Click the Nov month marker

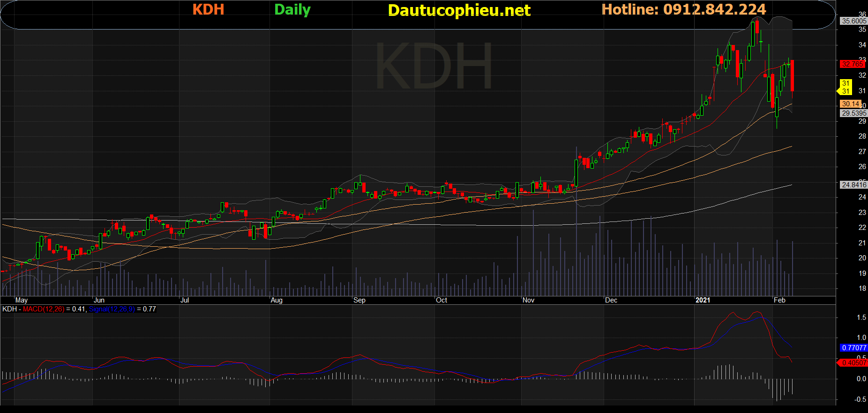pyautogui.click(x=528, y=300)
